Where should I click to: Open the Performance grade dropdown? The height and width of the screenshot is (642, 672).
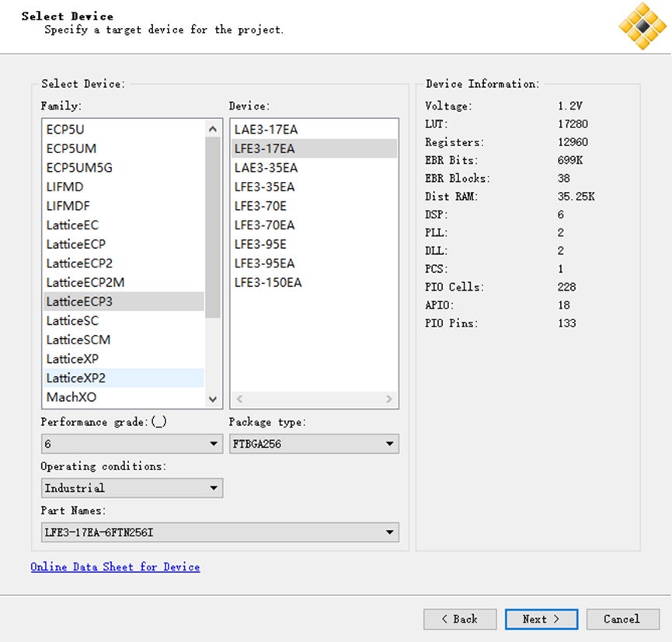(x=132, y=444)
